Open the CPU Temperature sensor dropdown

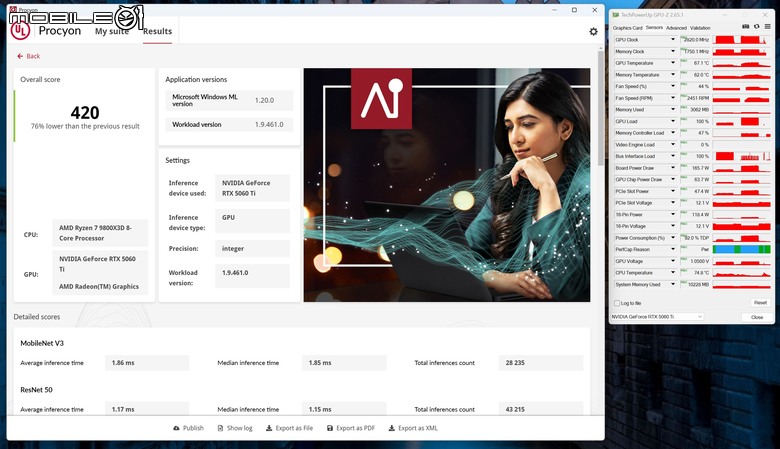673,272
